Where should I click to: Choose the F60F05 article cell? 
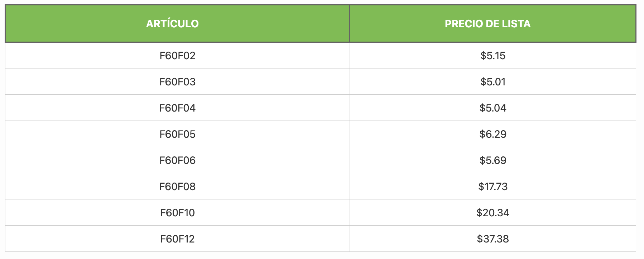click(x=177, y=134)
